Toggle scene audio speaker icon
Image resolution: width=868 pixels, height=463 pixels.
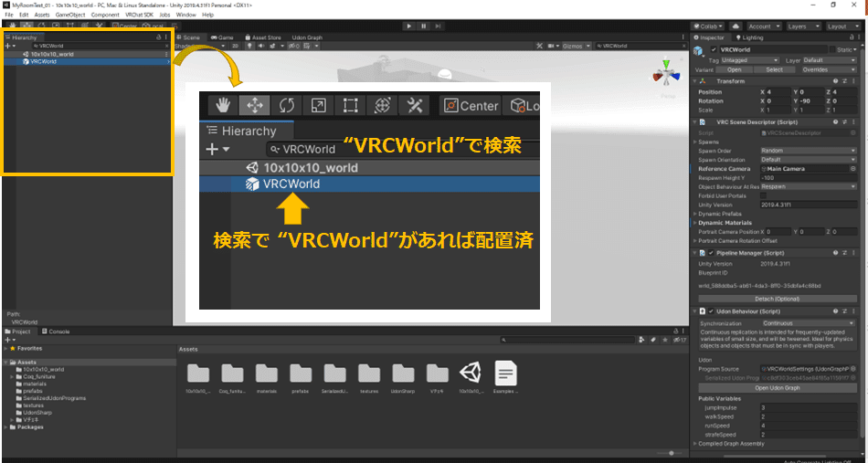point(259,46)
